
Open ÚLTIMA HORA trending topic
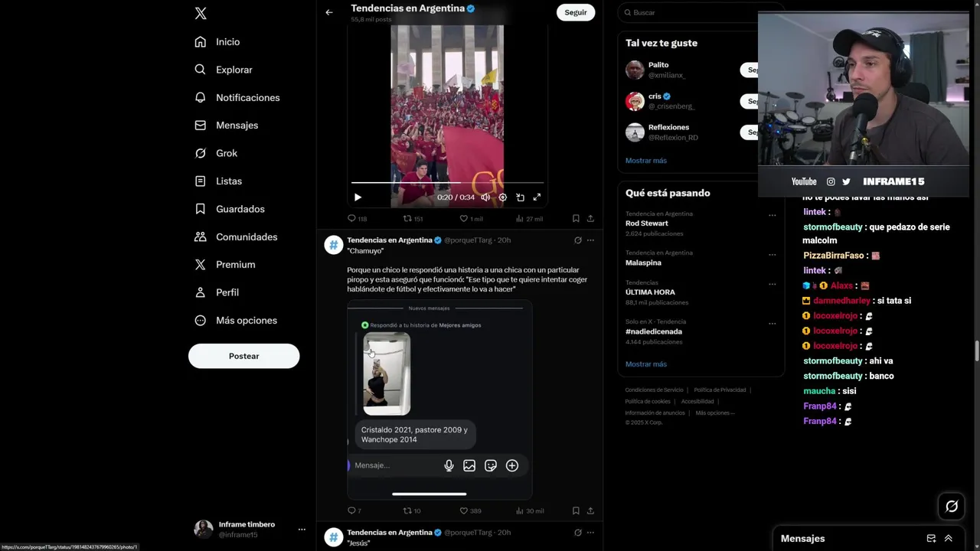click(x=650, y=292)
